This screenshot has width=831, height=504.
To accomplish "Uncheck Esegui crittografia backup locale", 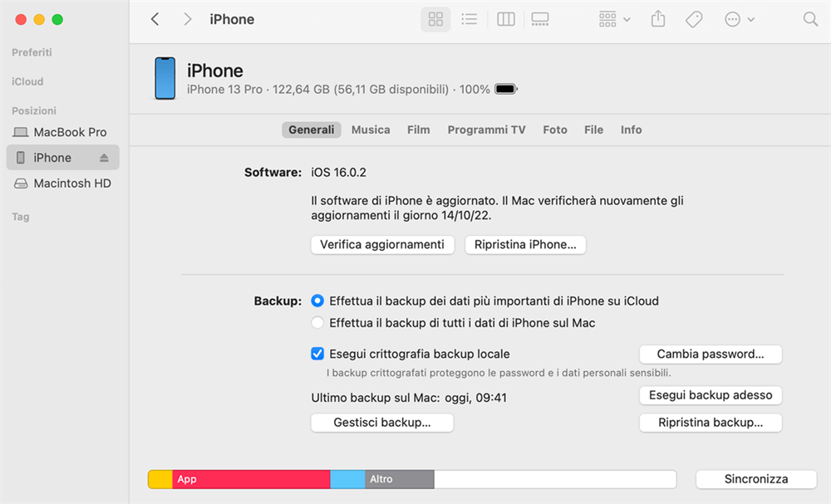I will [x=317, y=354].
